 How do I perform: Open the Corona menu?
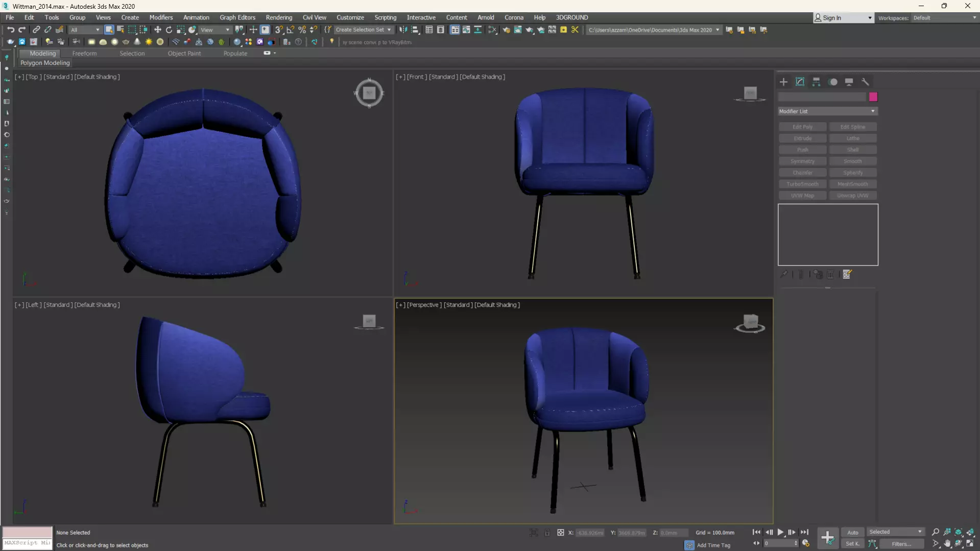514,17
